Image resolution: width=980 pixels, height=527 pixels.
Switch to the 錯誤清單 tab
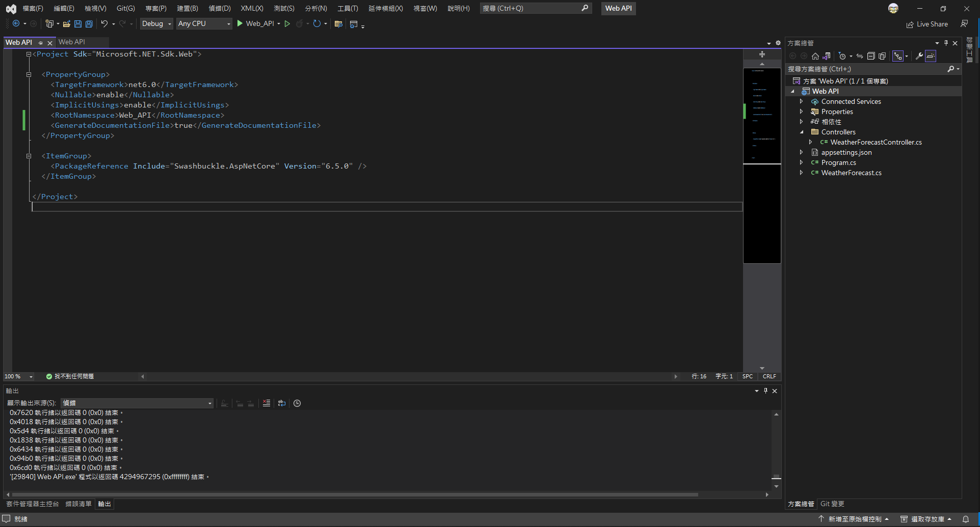[x=78, y=504]
